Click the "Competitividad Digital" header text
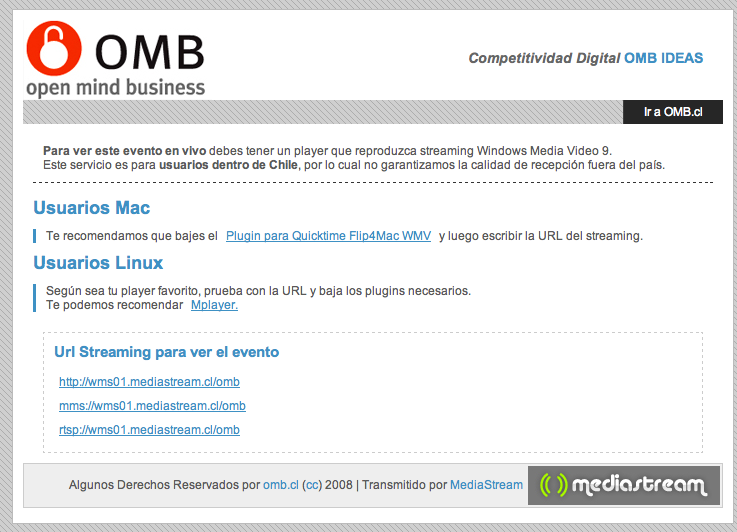 click(x=544, y=58)
